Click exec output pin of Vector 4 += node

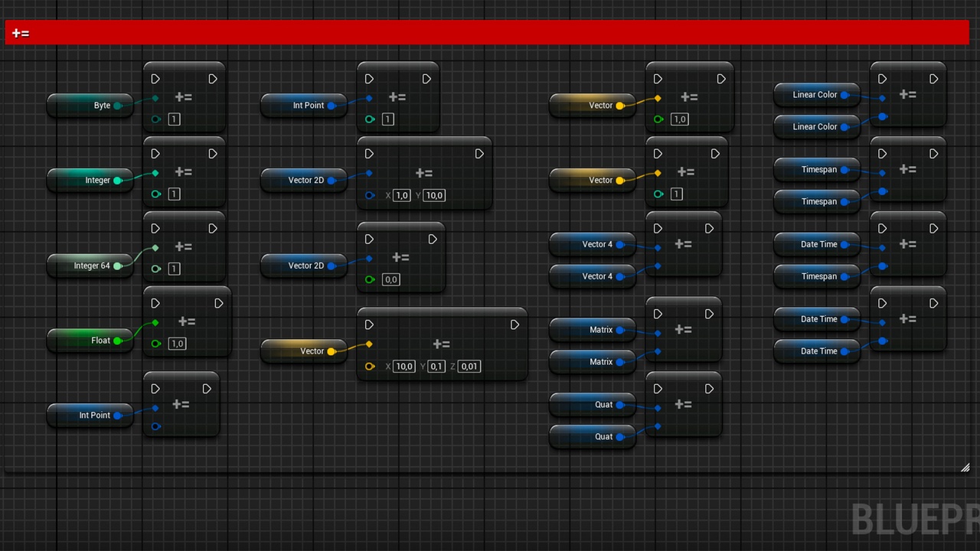pyautogui.click(x=709, y=229)
